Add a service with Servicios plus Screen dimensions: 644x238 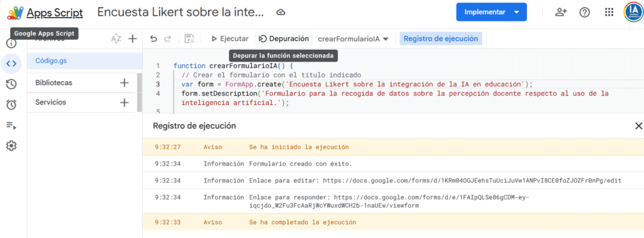click(125, 103)
